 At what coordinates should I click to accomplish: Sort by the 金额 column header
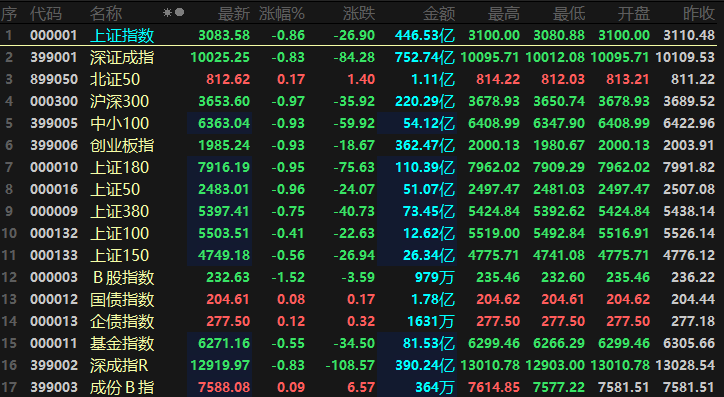tap(439, 14)
